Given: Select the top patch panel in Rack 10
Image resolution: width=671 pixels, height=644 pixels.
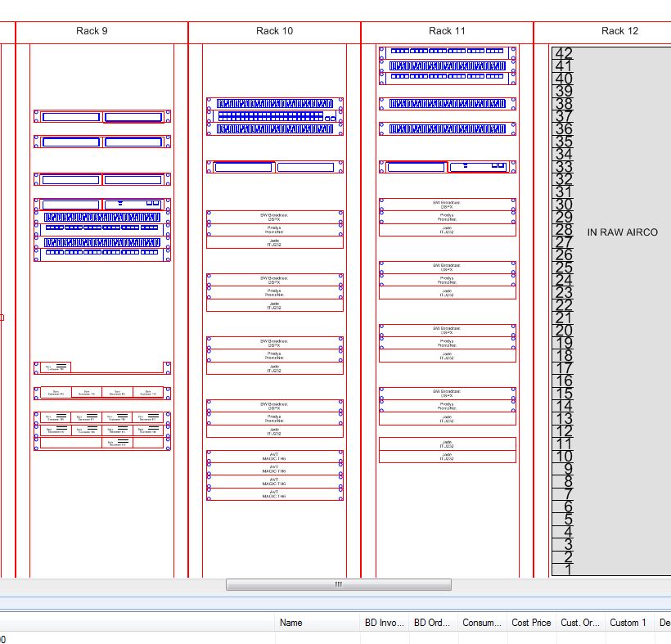Looking at the screenshot, I should [x=274, y=104].
